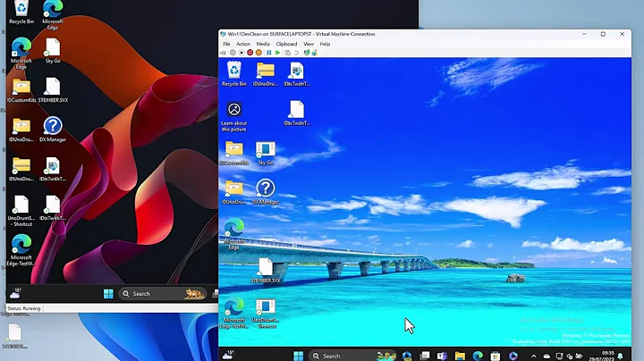Select STEINBER.SYX in left dark-wallpaper VM
The width and height of the screenshot is (644, 361).
53,90
